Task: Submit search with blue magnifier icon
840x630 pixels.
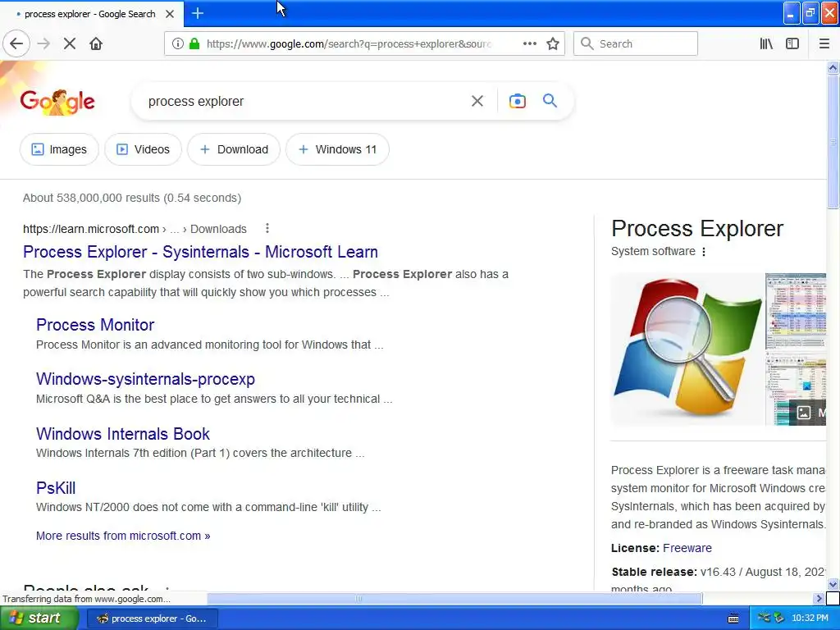Action: pos(550,100)
